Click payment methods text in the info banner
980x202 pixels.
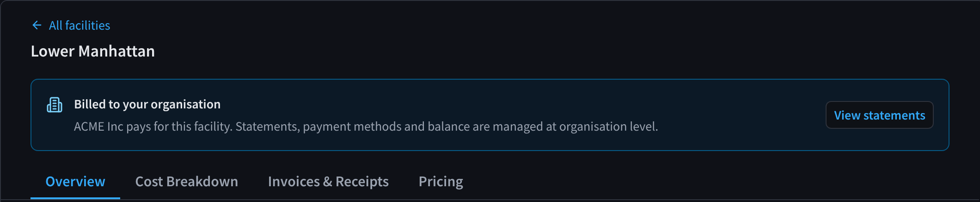[352, 126]
